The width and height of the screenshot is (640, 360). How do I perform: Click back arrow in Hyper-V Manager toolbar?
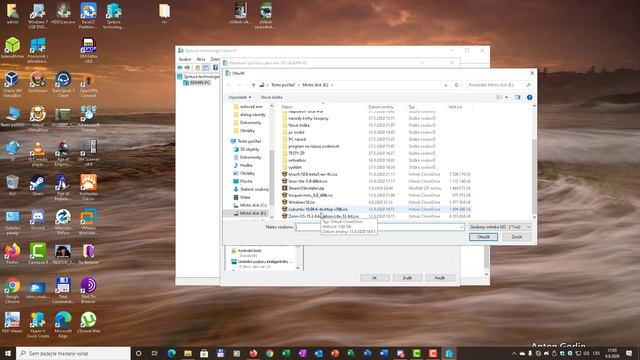[x=180, y=67]
